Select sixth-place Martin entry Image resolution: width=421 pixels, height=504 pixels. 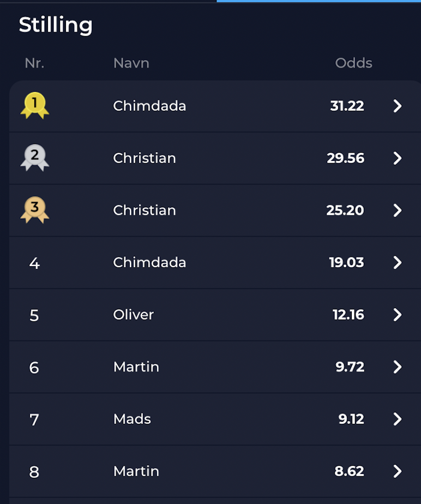pyautogui.click(x=215, y=367)
